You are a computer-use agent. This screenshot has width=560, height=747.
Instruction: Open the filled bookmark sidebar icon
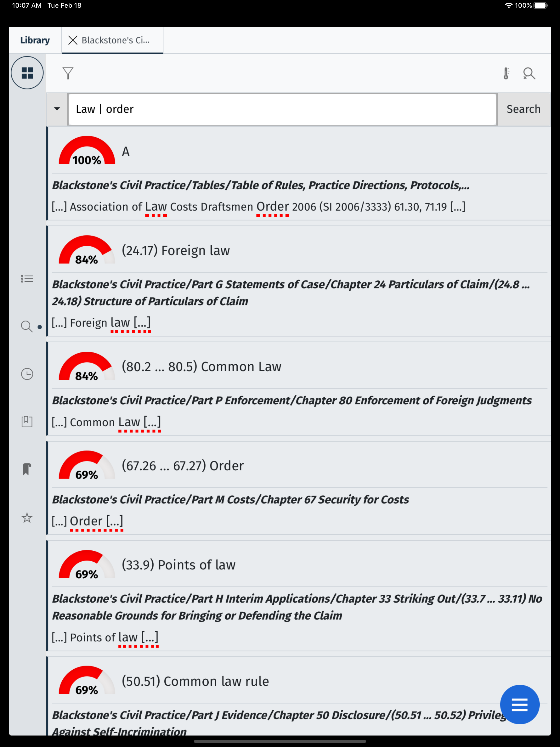(x=27, y=469)
